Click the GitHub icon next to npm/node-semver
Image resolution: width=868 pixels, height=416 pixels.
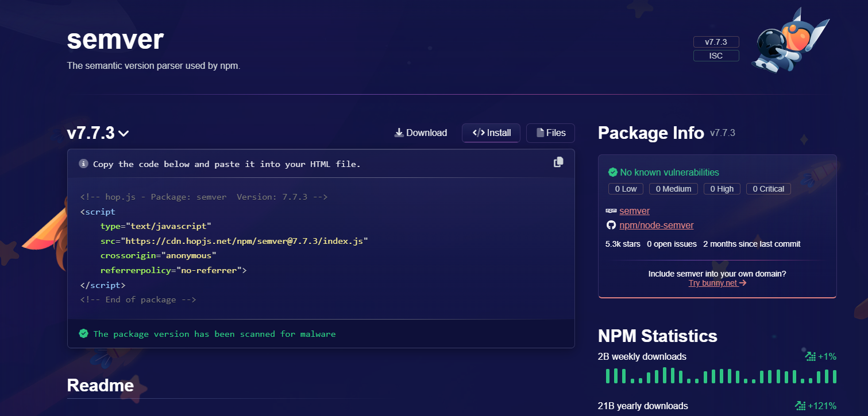click(611, 226)
